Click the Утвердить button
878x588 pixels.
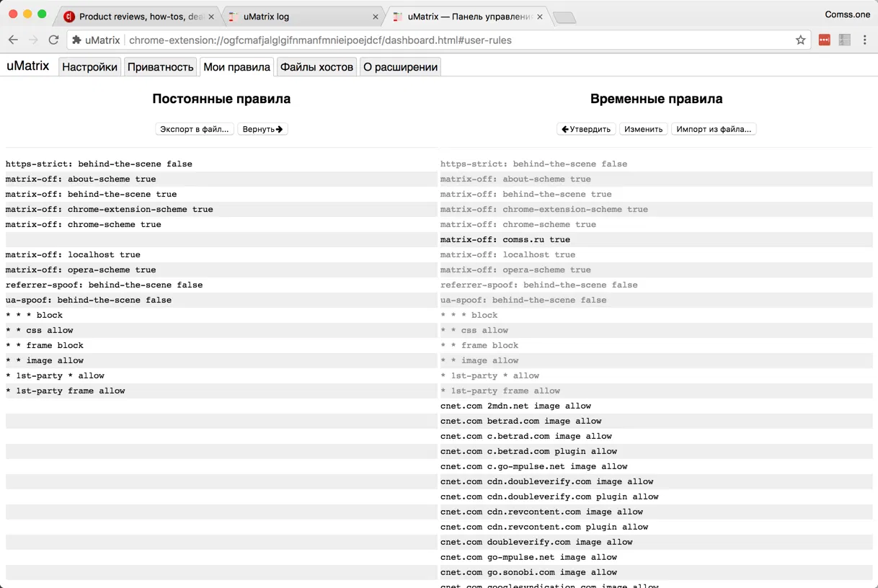click(586, 129)
